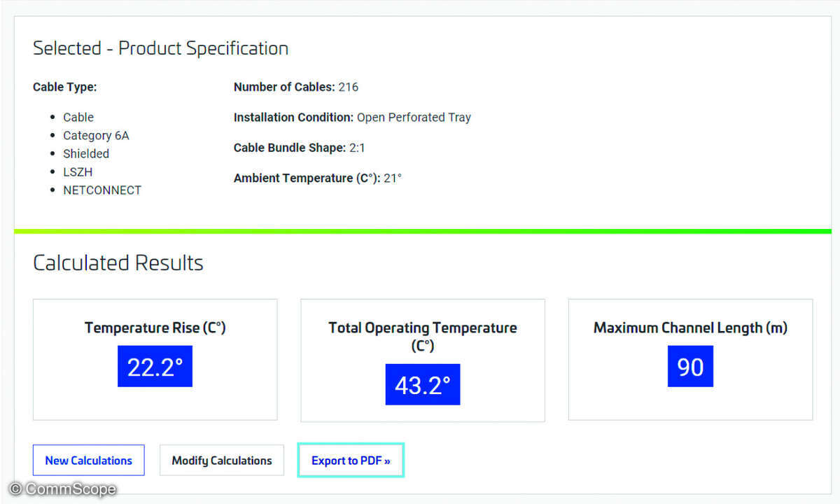Click the Selected - Product Specification heading
840x504 pixels.
coord(160,48)
